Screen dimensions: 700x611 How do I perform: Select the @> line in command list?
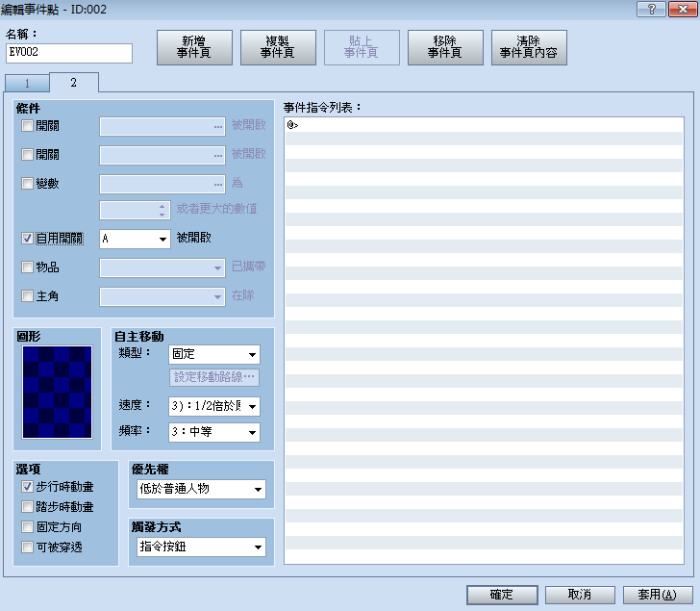484,125
